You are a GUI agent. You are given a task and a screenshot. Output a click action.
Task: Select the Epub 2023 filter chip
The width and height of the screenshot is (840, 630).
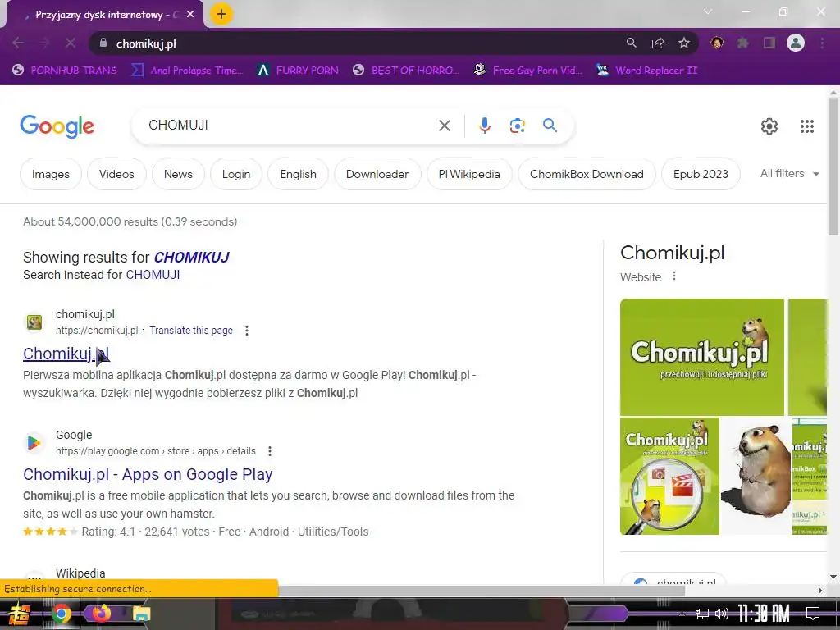click(701, 174)
